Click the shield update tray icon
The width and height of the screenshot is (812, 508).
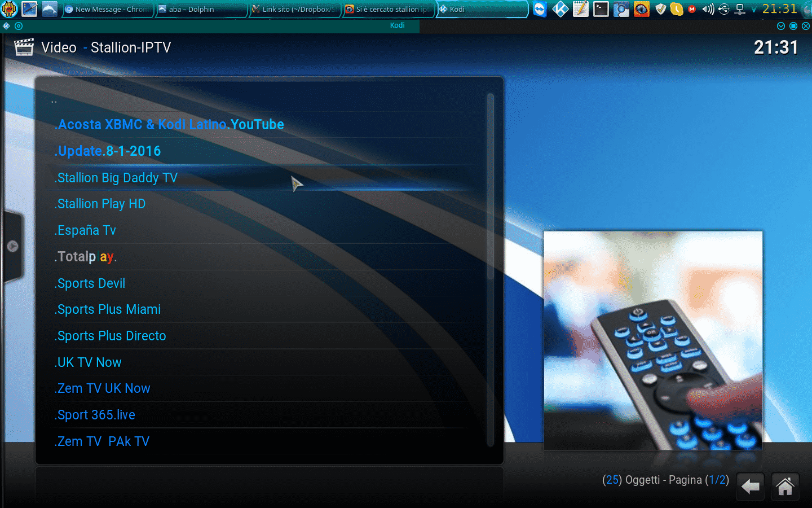click(661, 9)
